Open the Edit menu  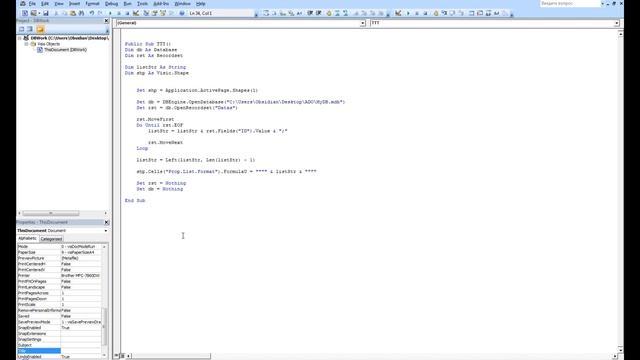(x=45, y=4)
